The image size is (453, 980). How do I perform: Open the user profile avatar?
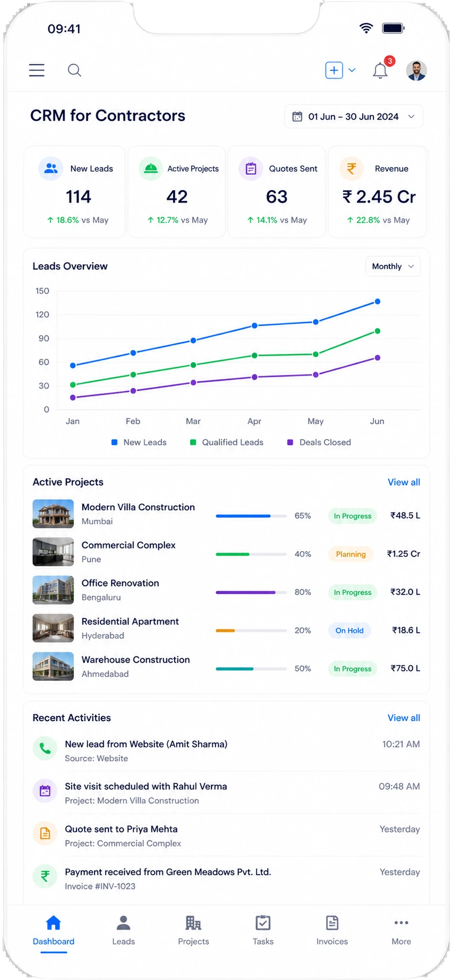[416, 70]
